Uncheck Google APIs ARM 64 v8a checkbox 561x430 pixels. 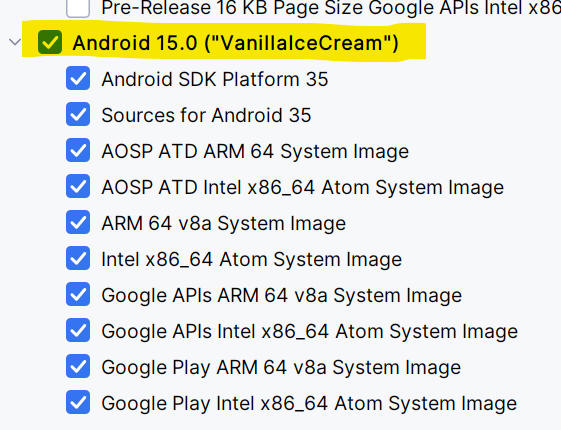(78, 294)
